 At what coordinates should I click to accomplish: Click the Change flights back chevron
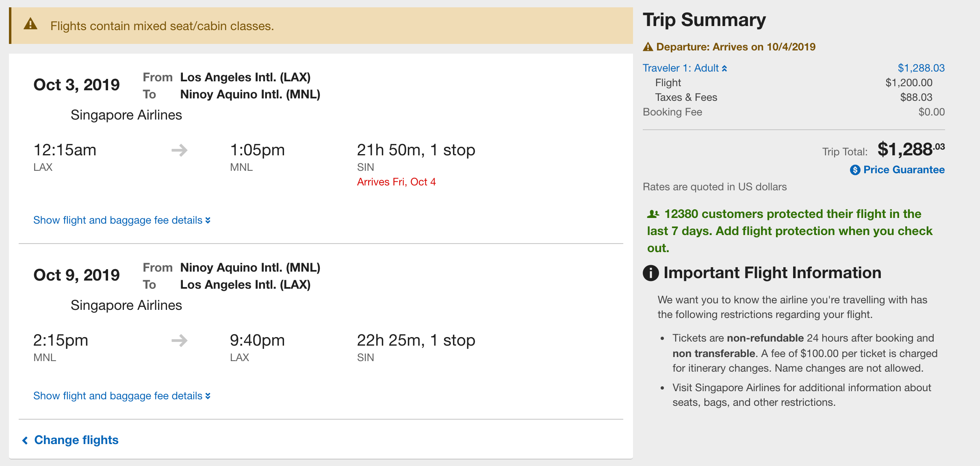25,440
